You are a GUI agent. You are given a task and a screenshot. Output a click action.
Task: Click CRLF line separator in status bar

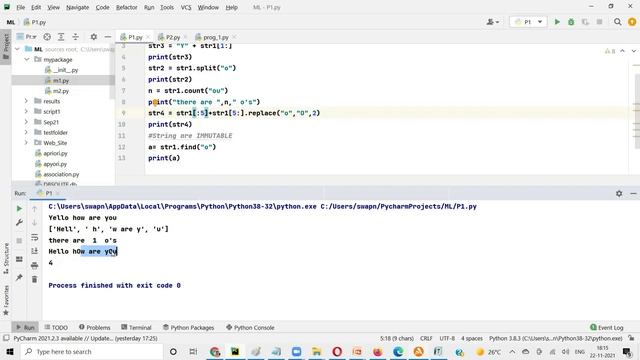pos(426,338)
